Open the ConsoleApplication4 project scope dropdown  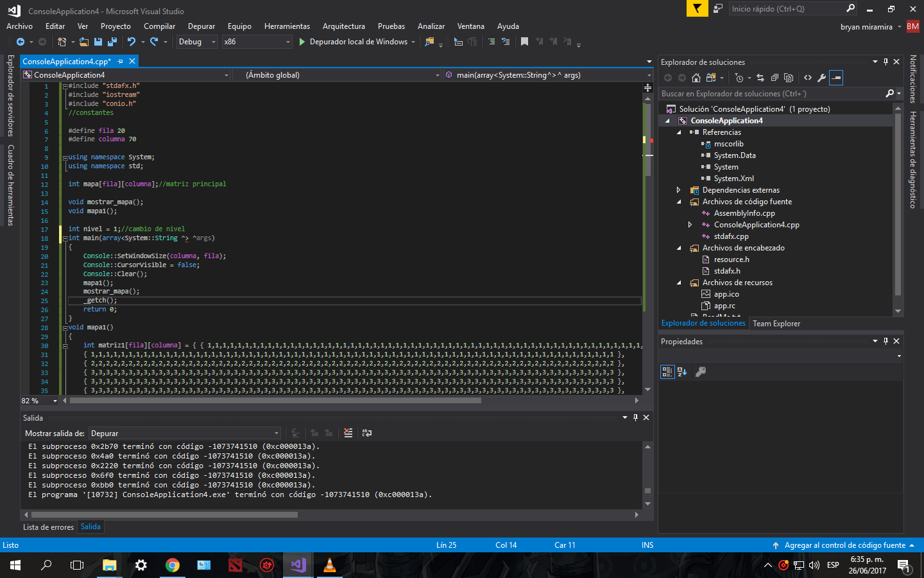point(125,75)
